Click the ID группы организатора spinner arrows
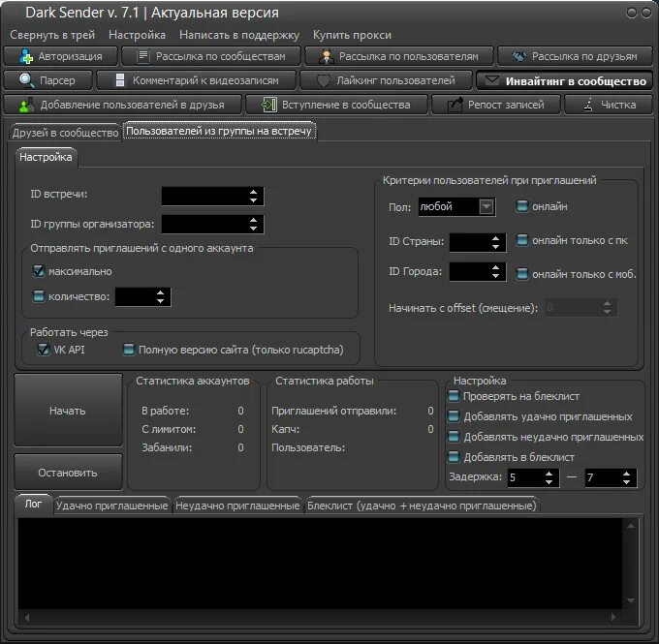Image resolution: width=659 pixels, height=644 pixels. pos(253,224)
